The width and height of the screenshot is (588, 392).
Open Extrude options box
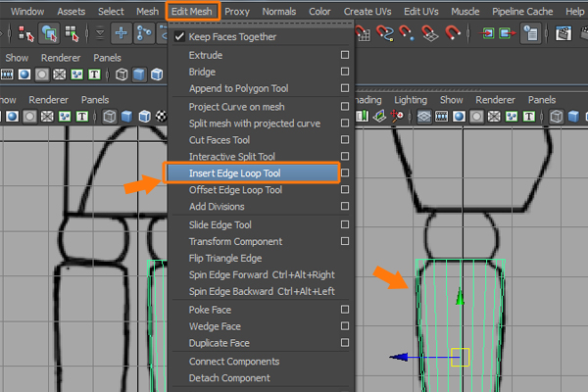pyautogui.click(x=344, y=56)
